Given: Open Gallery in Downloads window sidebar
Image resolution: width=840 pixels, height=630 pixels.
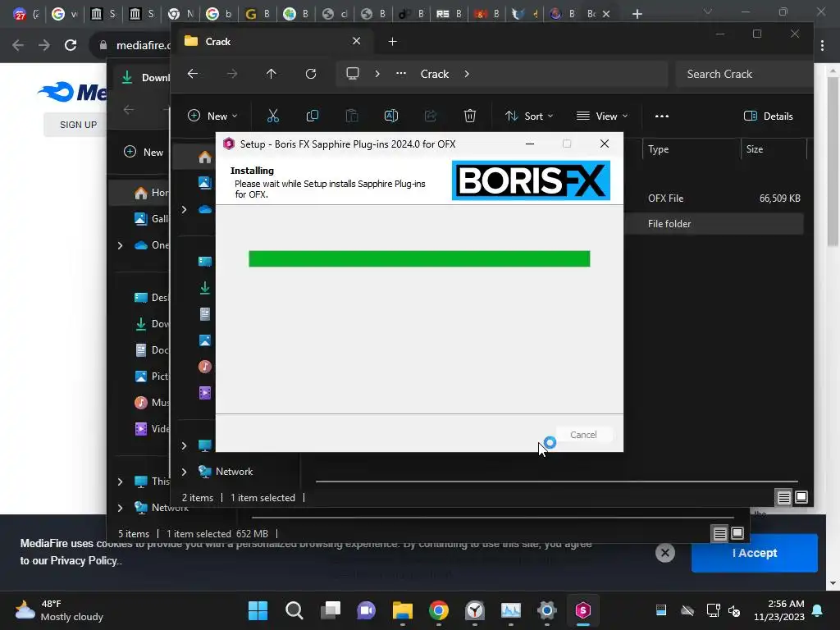Looking at the screenshot, I should pyautogui.click(x=151, y=218).
